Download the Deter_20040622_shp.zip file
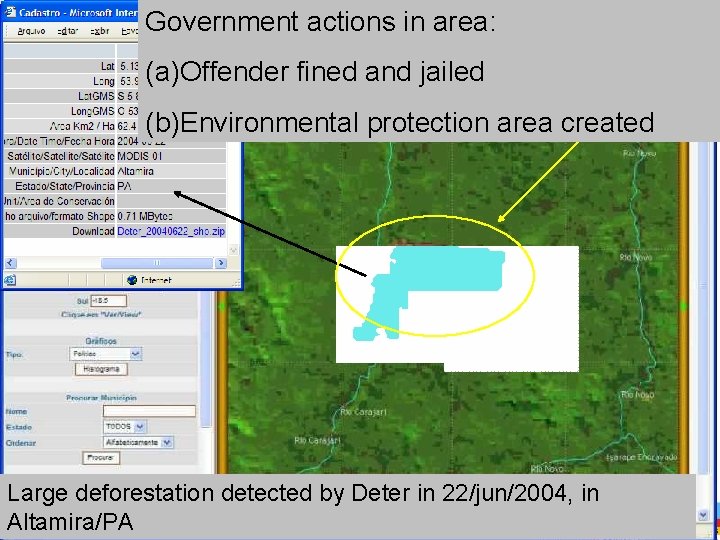The width and height of the screenshot is (720, 540). 171,231
